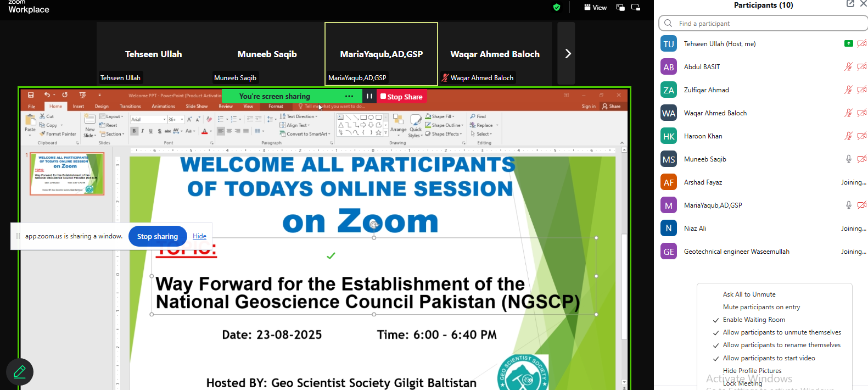868x390 pixels.
Task: Switch to the Transitions tab
Action: tap(130, 107)
